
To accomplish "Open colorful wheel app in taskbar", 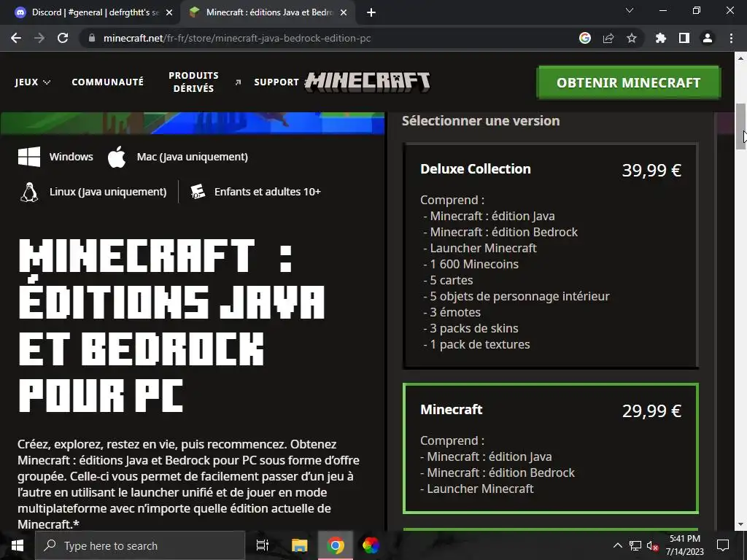I will pos(371,545).
